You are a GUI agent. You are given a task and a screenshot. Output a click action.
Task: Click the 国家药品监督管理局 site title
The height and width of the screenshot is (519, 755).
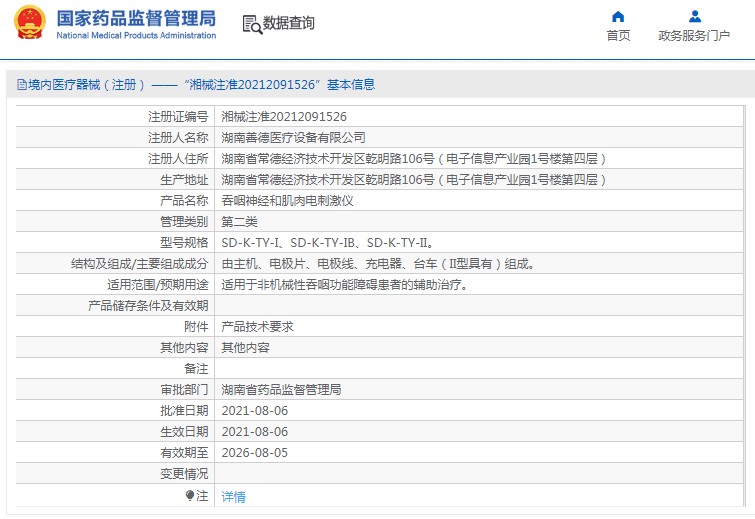[136, 18]
